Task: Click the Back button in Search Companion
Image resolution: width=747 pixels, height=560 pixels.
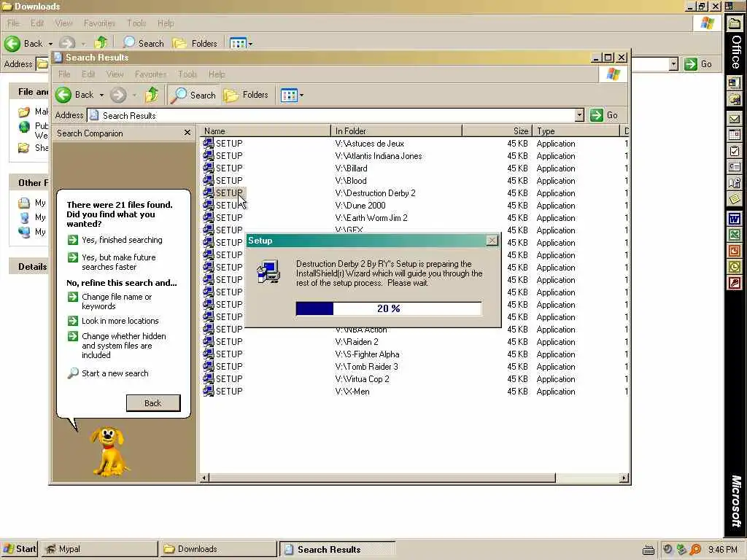Action: click(x=153, y=402)
